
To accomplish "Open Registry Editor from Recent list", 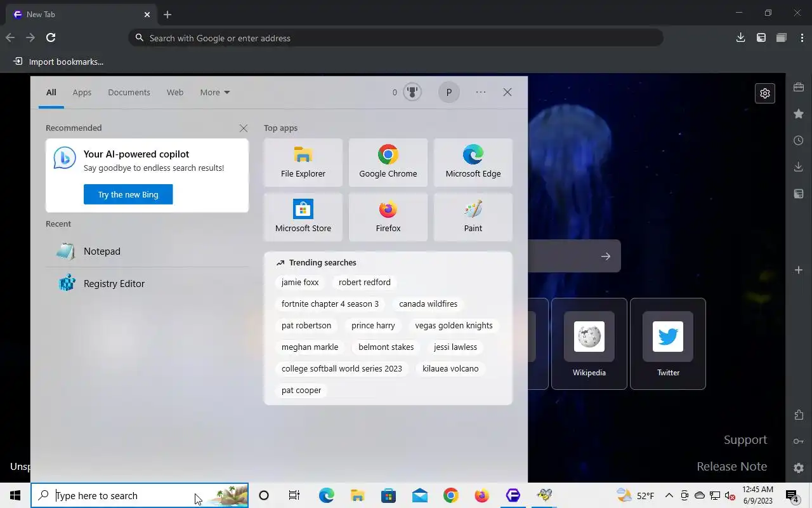I will tap(147, 284).
